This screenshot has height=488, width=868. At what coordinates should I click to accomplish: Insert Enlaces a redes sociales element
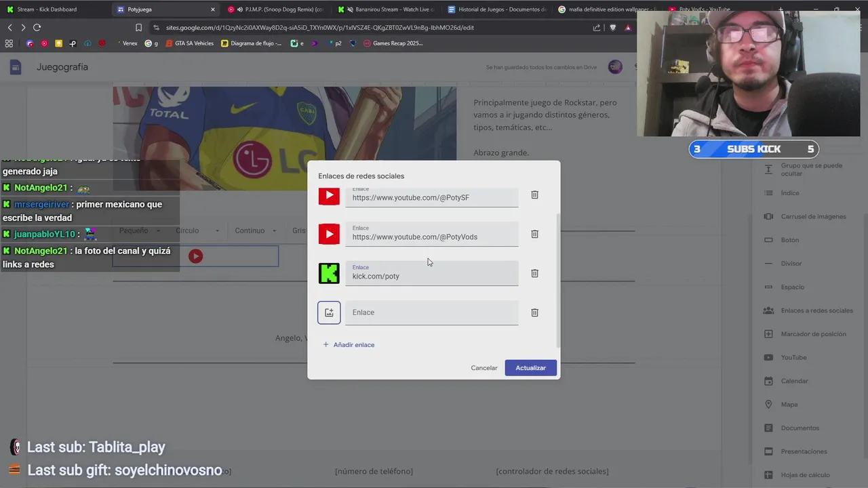(808, 310)
